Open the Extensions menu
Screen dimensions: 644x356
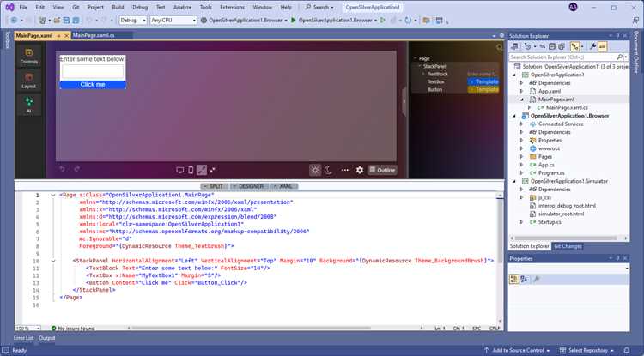click(232, 8)
